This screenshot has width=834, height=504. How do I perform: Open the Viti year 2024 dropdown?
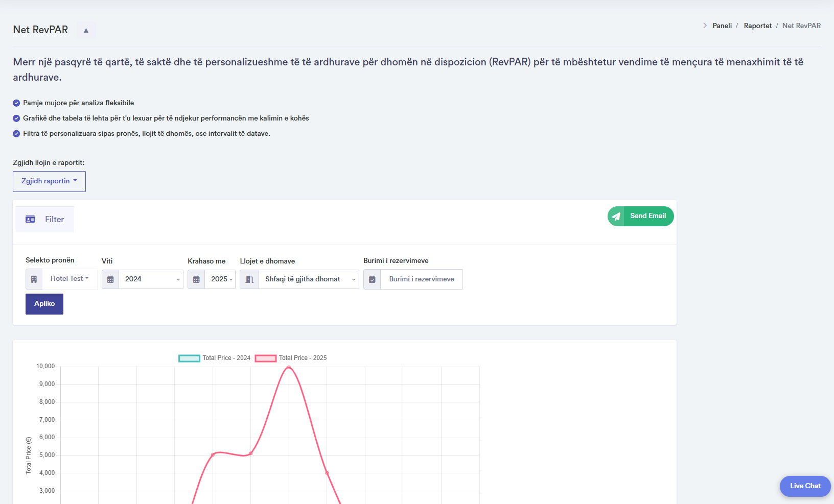[151, 279]
